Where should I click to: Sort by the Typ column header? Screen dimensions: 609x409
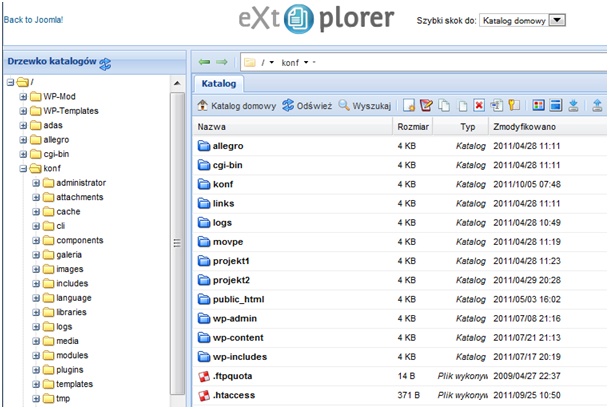pos(460,127)
